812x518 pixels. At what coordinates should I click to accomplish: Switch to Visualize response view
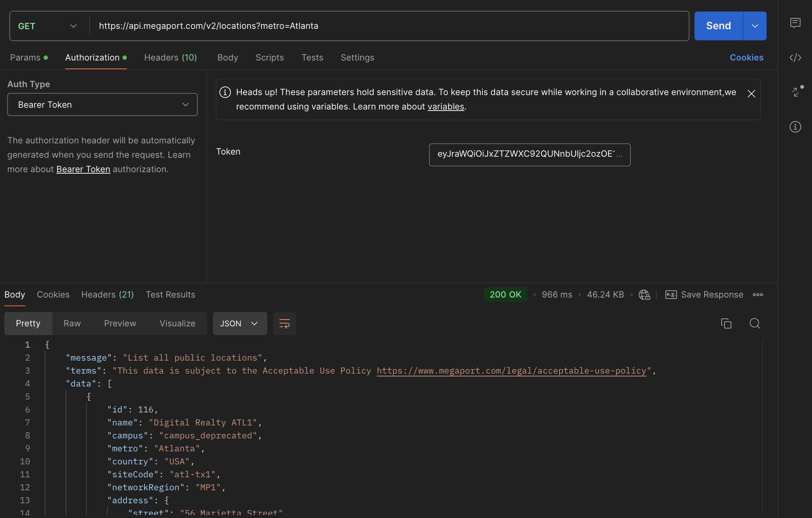tap(177, 323)
